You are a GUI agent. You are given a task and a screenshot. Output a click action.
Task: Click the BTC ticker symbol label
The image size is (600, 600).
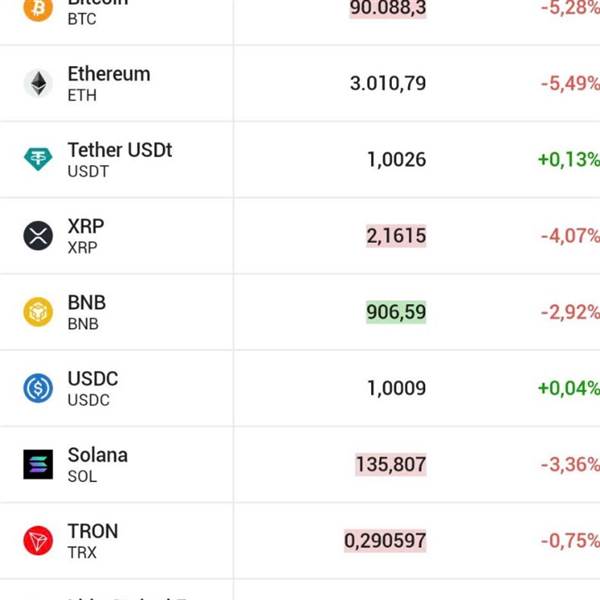coord(82,19)
